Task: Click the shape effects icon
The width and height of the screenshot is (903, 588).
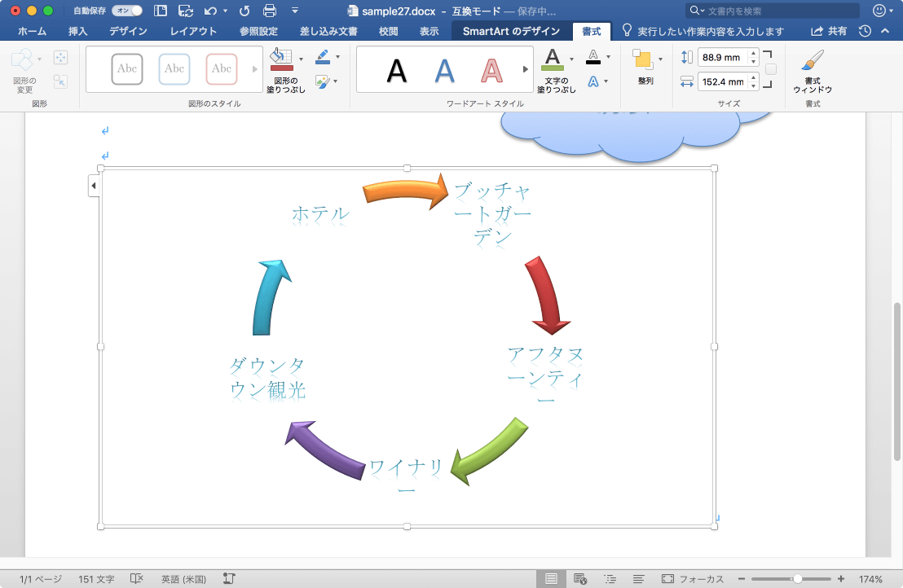Action: tap(322, 81)
